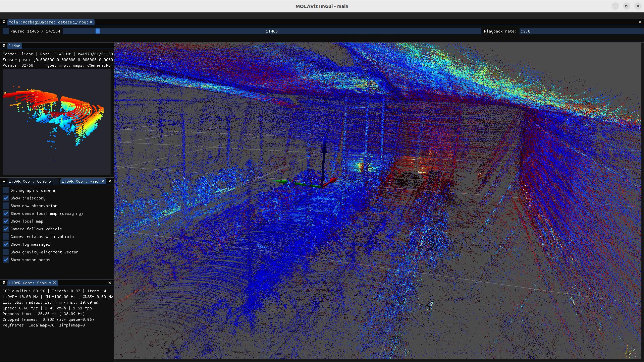The height and width of the screenshot is (362, 644).
Task: Click the LiDAR/IMU/GNSS rates line
Action: (58, 297)
